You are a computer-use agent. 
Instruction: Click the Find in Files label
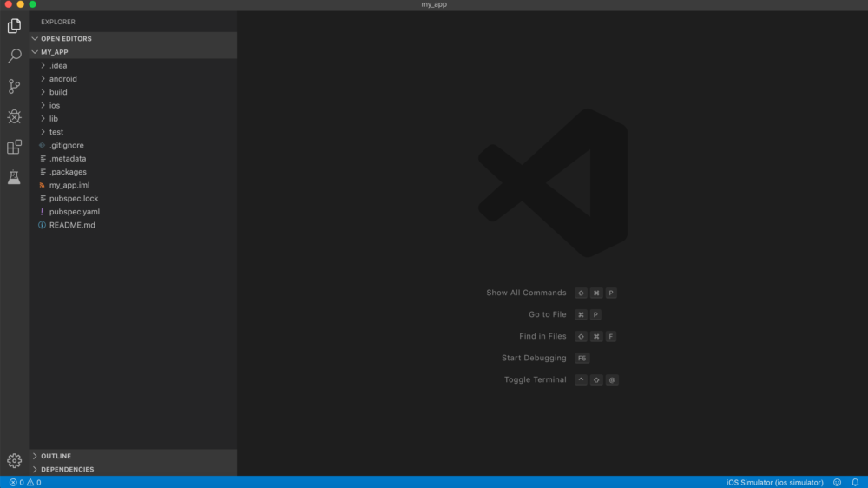coord(542,336)
